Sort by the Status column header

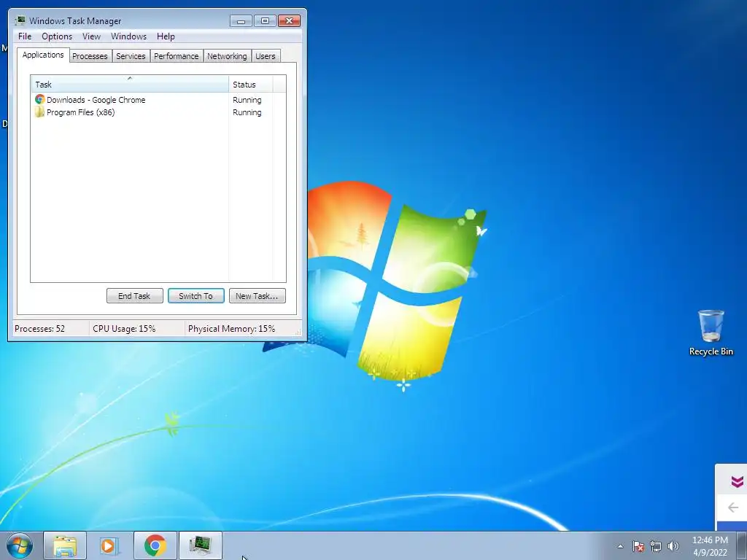tap(251, 85)
